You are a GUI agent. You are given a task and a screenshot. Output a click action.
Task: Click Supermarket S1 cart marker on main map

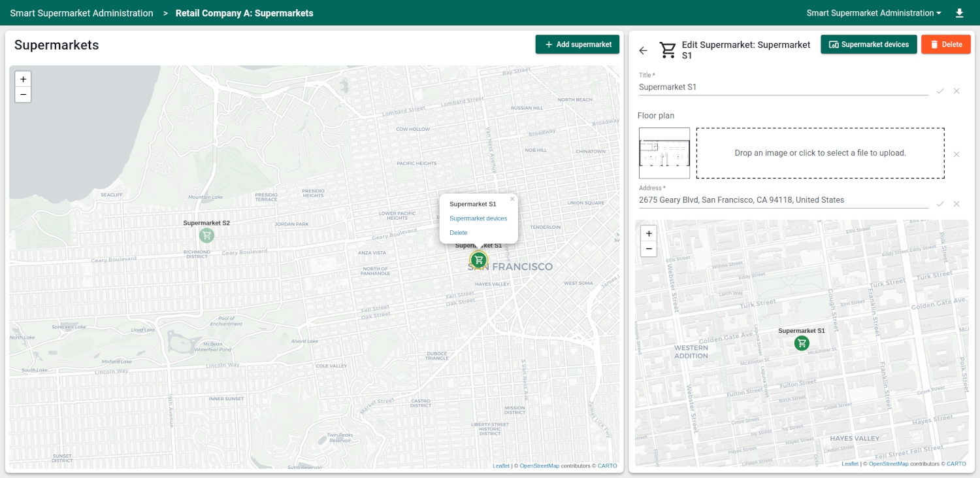479,260
